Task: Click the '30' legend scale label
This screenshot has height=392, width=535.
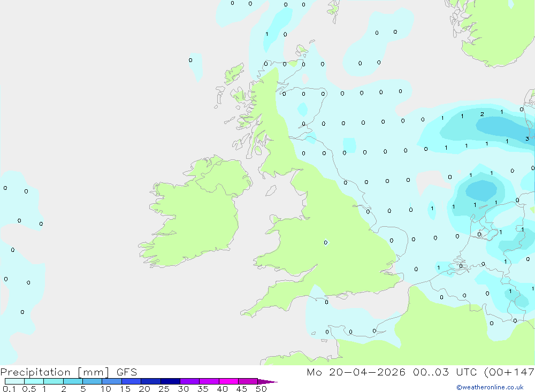Action: (x=184, y=389)
